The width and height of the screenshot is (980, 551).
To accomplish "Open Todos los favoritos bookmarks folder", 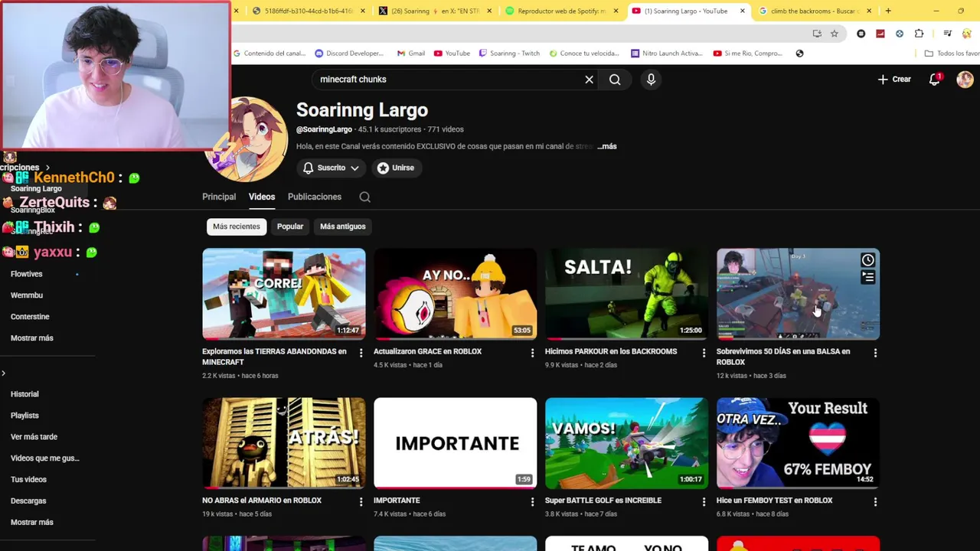I will click(x=952, y=54).
